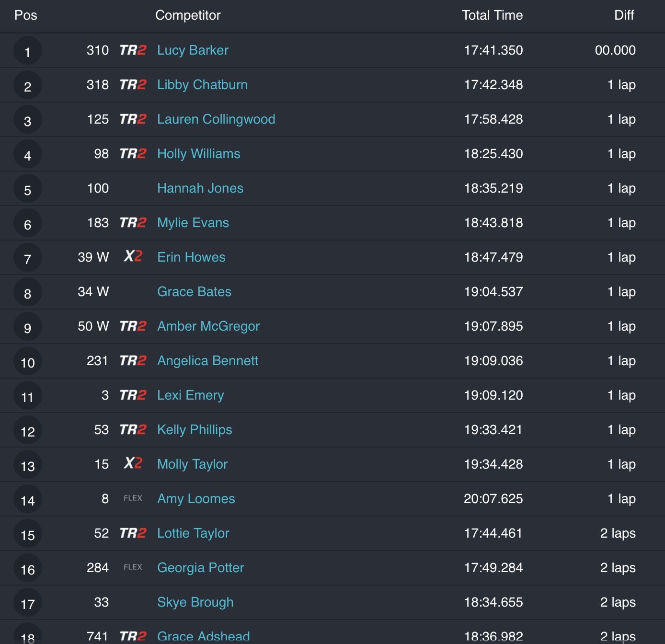
Task: Open Lauren Collingwood's competitor link
Action: coord(216,119)
